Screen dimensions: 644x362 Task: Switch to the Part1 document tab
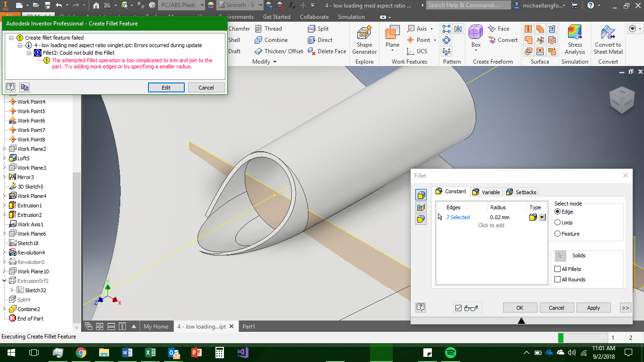click(x=248, y=326)
